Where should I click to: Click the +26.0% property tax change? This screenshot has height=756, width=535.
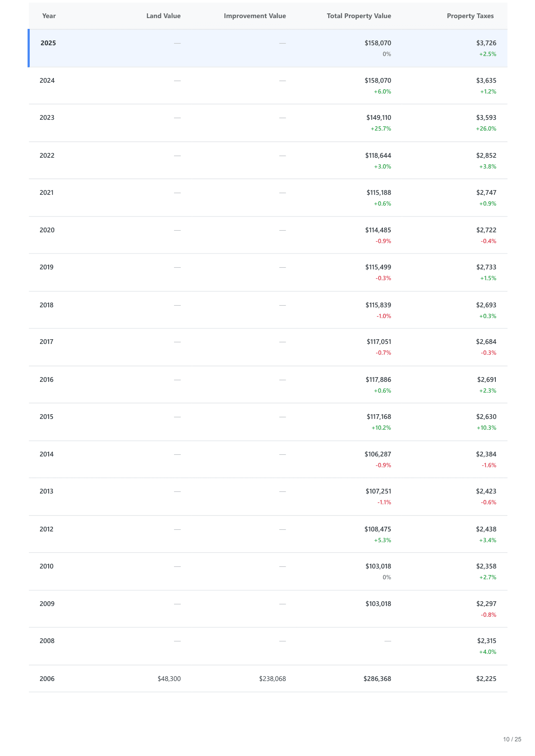(x=486, y=129)
